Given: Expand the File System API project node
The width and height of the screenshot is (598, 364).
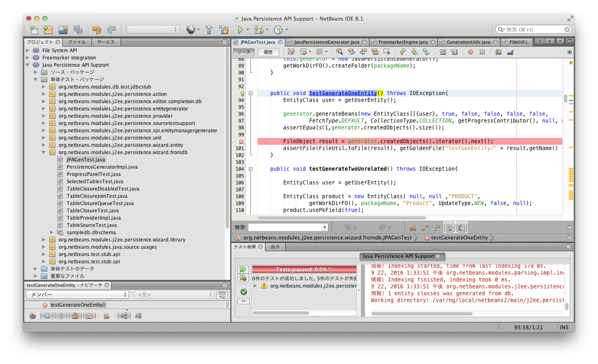Looking at the screenshot, I should [28, 51].
